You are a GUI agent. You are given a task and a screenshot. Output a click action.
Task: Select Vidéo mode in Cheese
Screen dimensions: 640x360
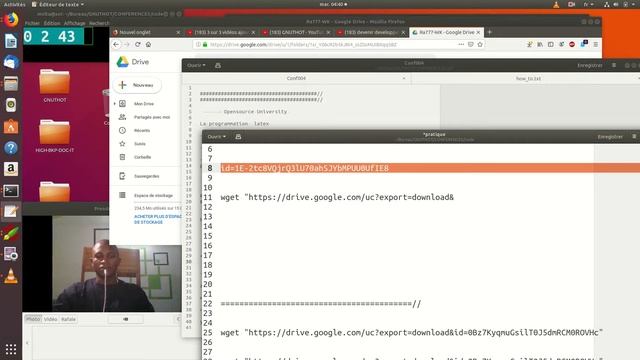pos(51,319)
